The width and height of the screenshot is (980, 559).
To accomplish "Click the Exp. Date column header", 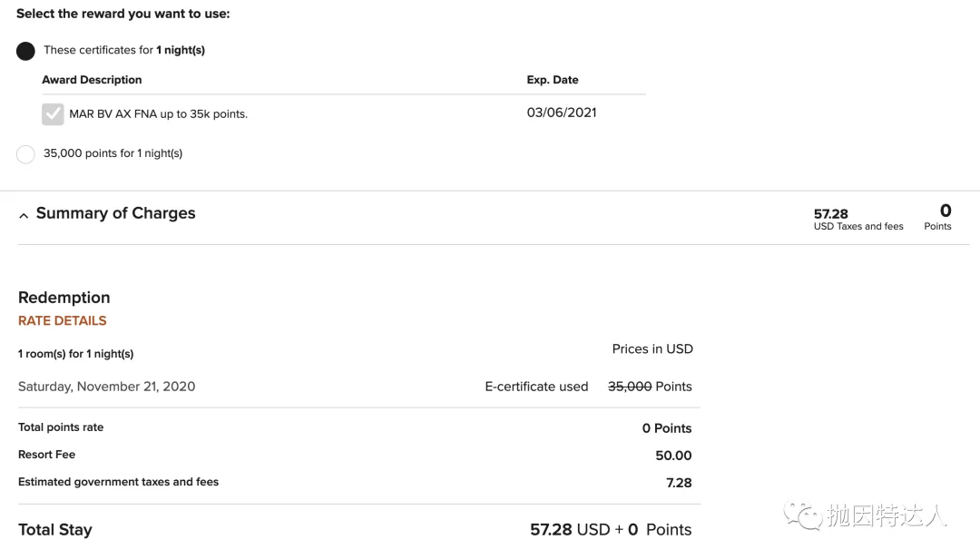I will [553, 80].
